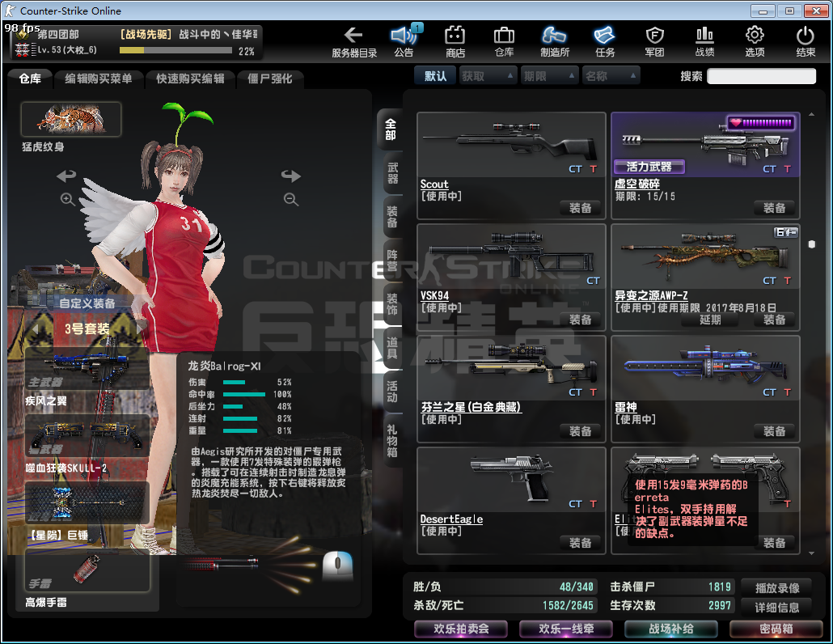
Task: Select the 猛虎纹身 tiger tattoo thumbnail
Action: click(71, 119)
